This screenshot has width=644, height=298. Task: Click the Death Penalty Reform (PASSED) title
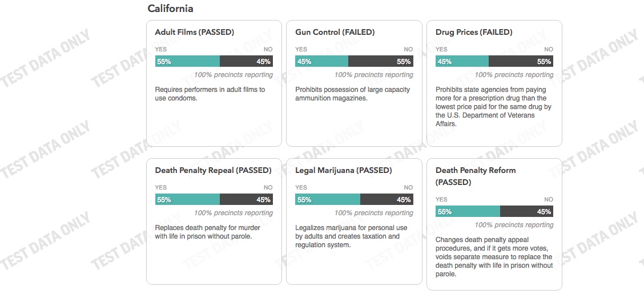coord(475,176)
